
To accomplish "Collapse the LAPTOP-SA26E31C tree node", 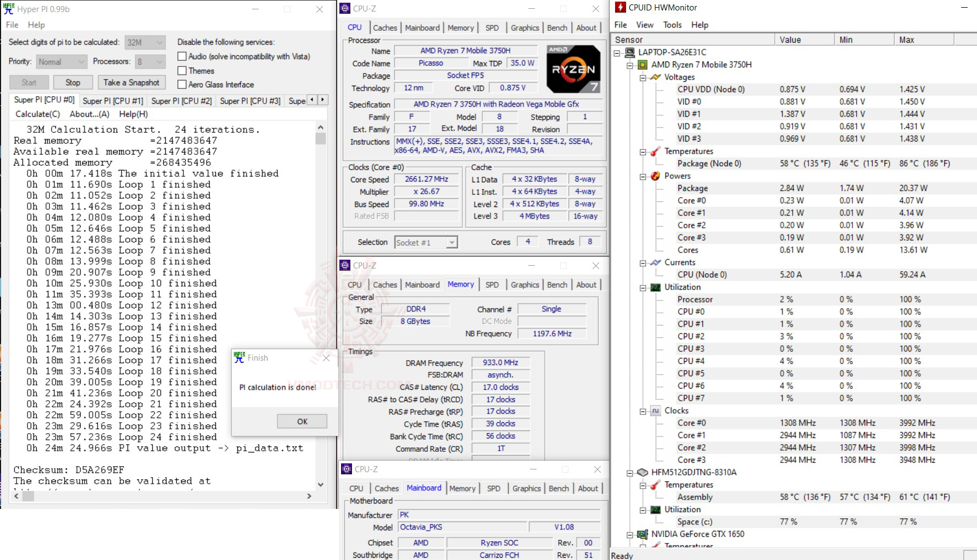I will pos(617,53).
